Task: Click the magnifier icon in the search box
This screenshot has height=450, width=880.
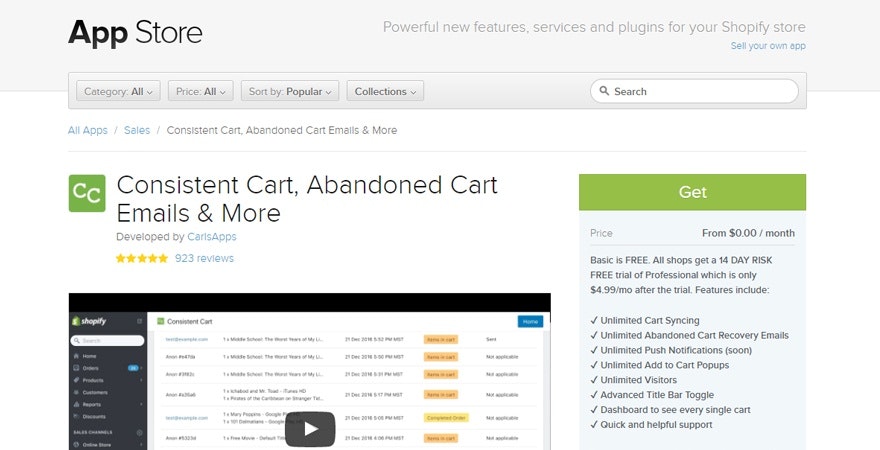Action: tap(603, 91)
